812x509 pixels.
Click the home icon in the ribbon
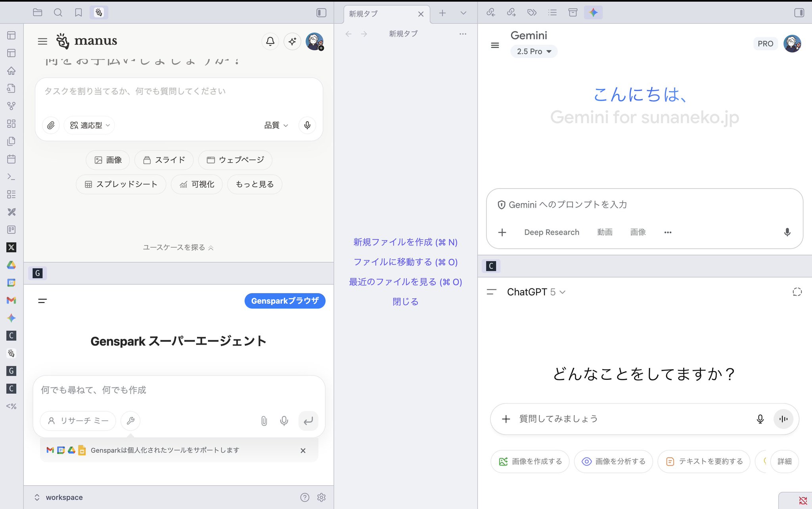[x=11, y=71]
